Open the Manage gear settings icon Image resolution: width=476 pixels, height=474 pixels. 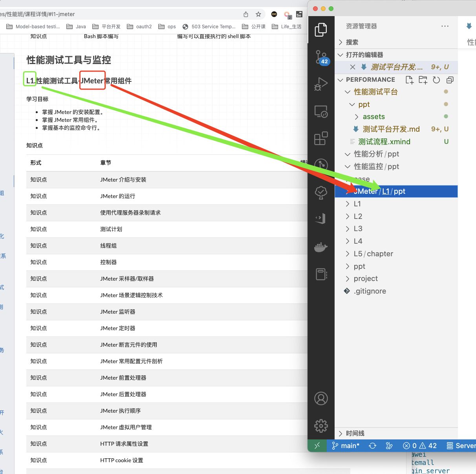point(321,426)
